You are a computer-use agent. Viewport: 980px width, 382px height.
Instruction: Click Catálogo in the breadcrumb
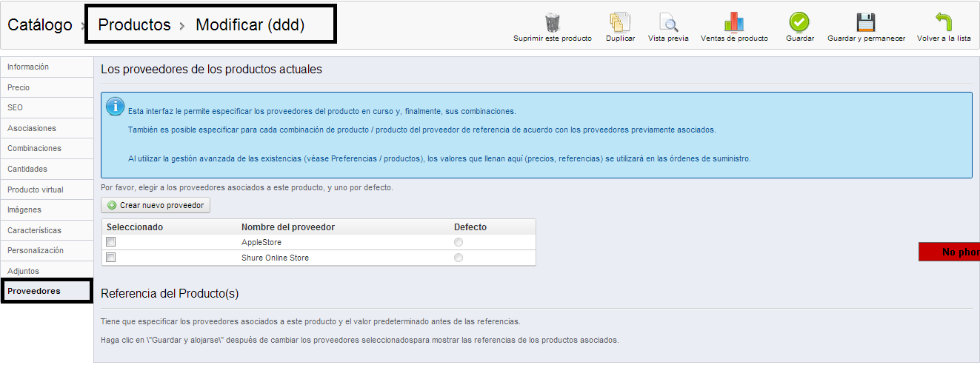point(40,24)
